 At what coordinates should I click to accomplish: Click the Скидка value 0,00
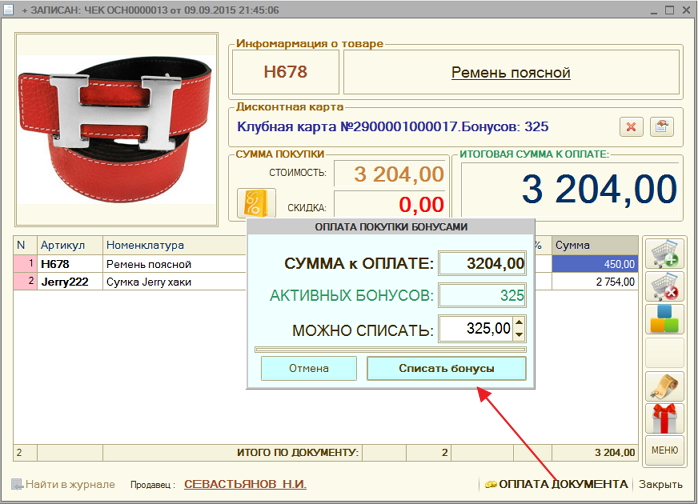[391, 204]
